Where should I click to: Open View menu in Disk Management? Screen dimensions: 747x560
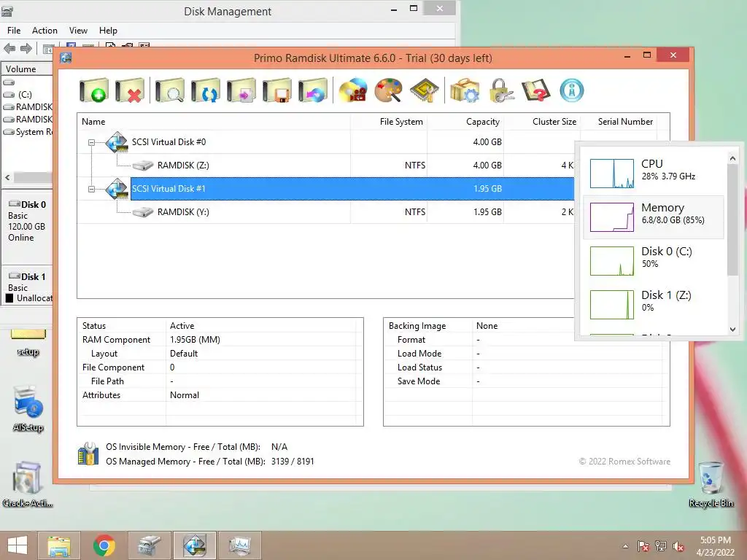coord(78,31)
